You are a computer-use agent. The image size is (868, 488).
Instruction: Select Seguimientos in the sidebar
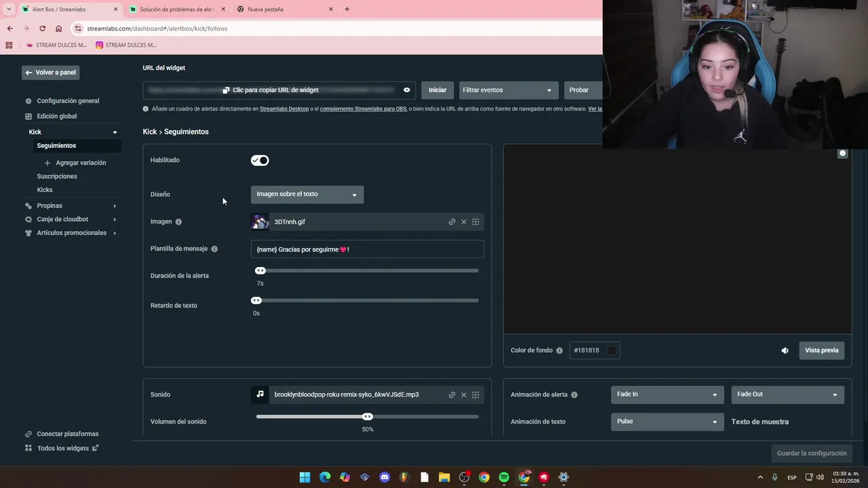pos(56,146)
